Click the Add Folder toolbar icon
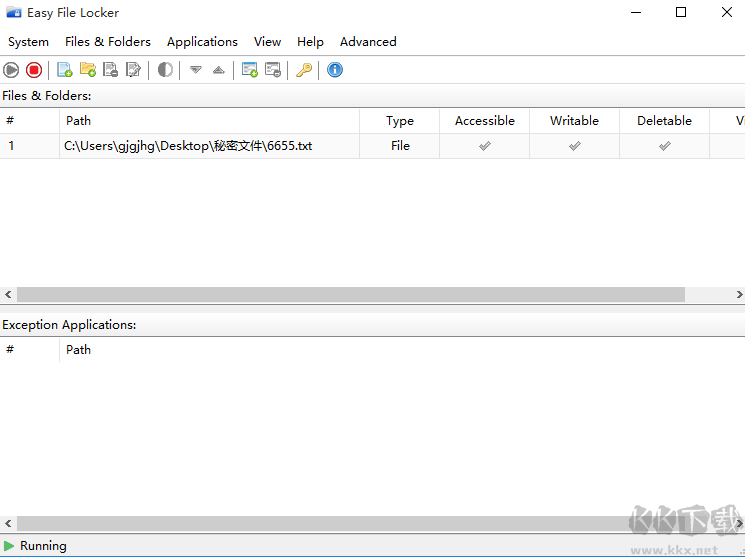The height and width of the screenshot is (557, 745). tap(88, 70)
